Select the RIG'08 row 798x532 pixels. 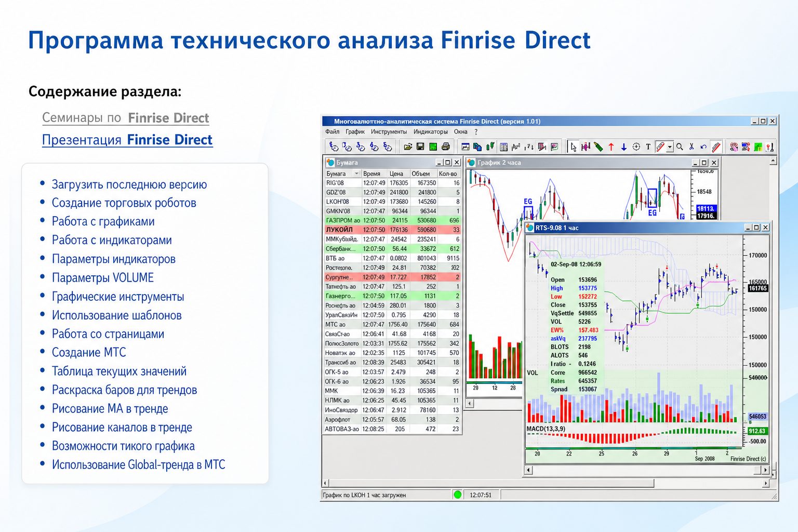pos(392,183)
